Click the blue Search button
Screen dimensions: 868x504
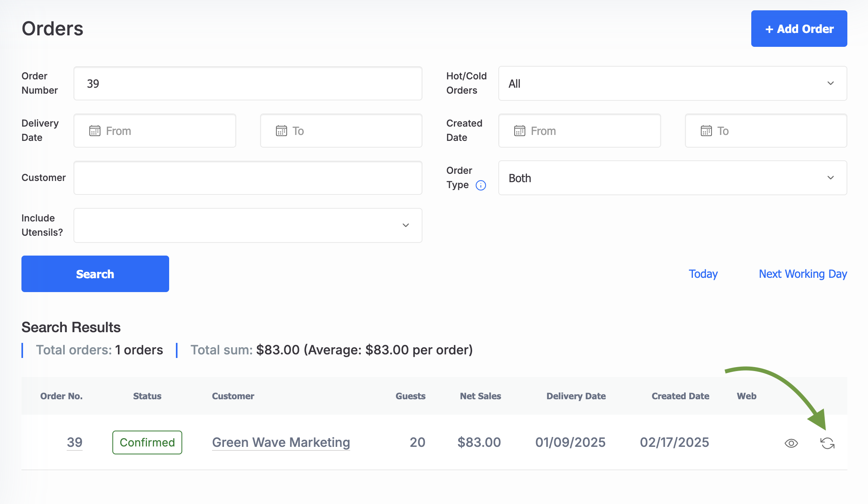coord(95,274)
